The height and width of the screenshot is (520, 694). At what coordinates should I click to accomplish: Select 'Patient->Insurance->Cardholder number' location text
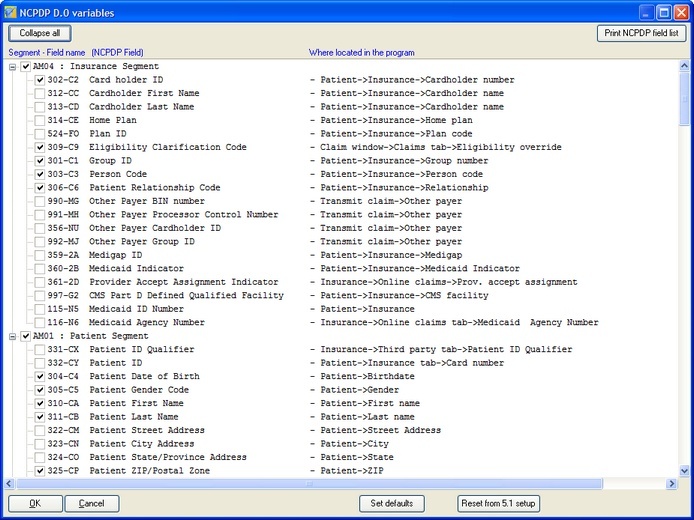coord(417,80)
